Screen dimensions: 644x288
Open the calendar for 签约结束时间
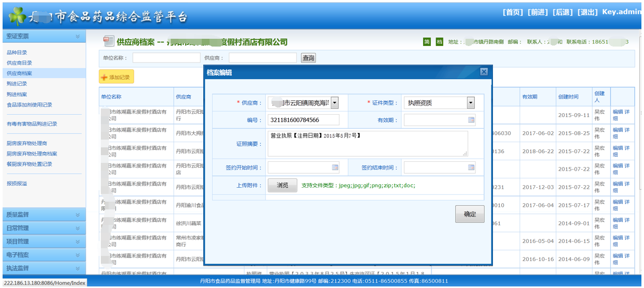(471, 168)
